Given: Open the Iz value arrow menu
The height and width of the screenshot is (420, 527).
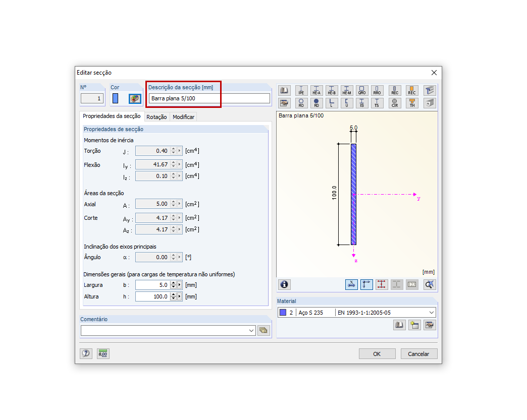Looking at the screenshot, I should pos(180,176).
